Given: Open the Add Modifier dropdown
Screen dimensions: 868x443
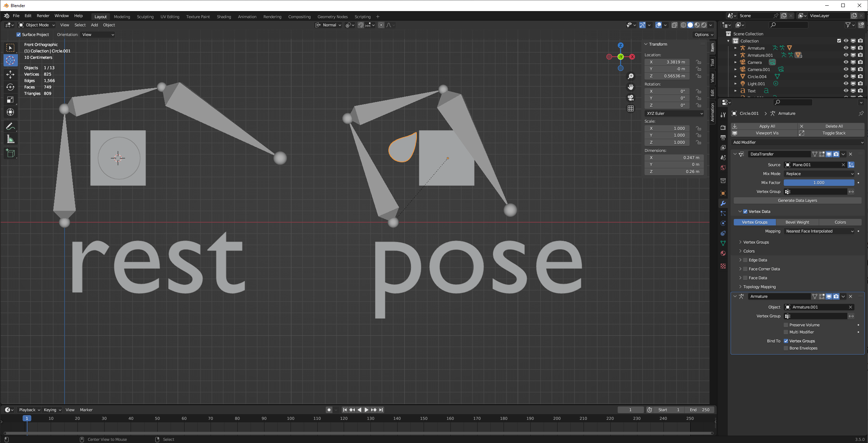Looking at the screenshot, I should click(x=797, y=142).
